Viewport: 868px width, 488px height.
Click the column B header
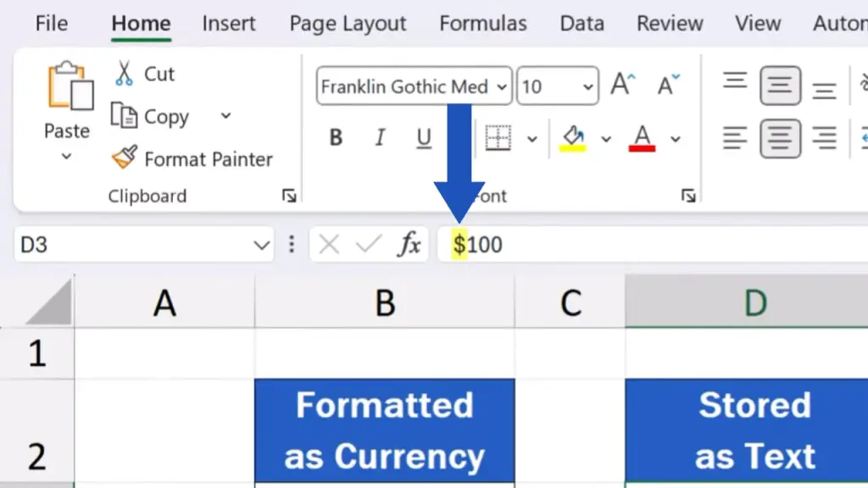pyautogui.click(x=384, y=302)
